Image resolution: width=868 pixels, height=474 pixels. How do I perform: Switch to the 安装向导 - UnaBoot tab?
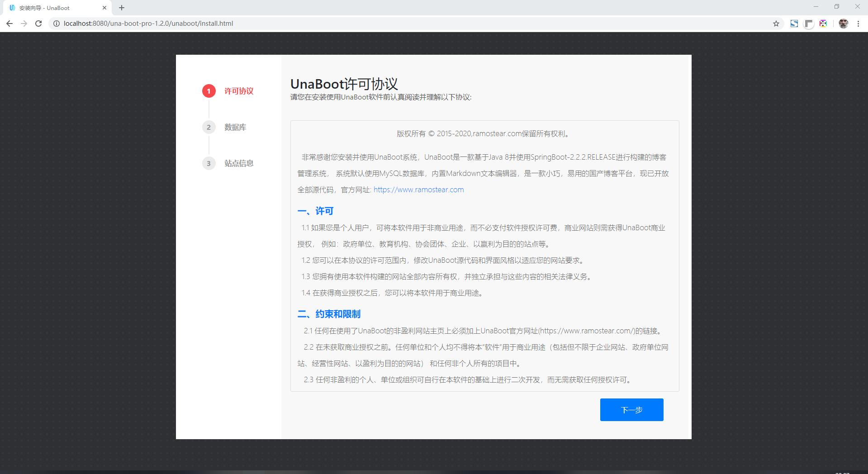(54, 7)
